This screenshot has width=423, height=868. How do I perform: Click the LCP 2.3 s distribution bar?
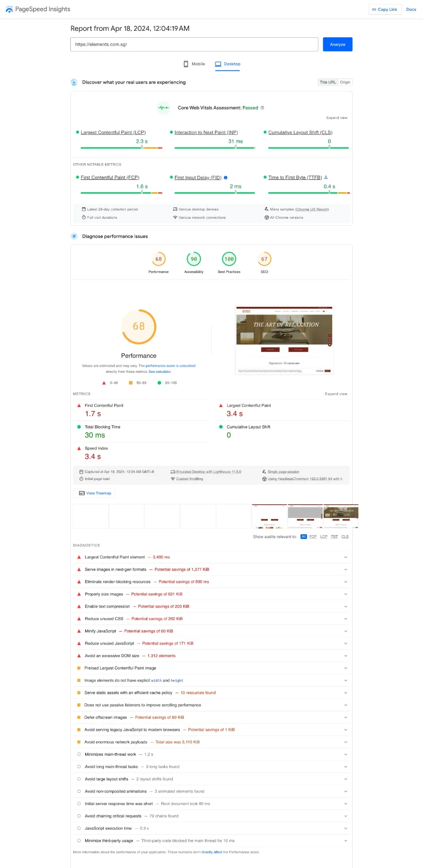coord(121,148)
